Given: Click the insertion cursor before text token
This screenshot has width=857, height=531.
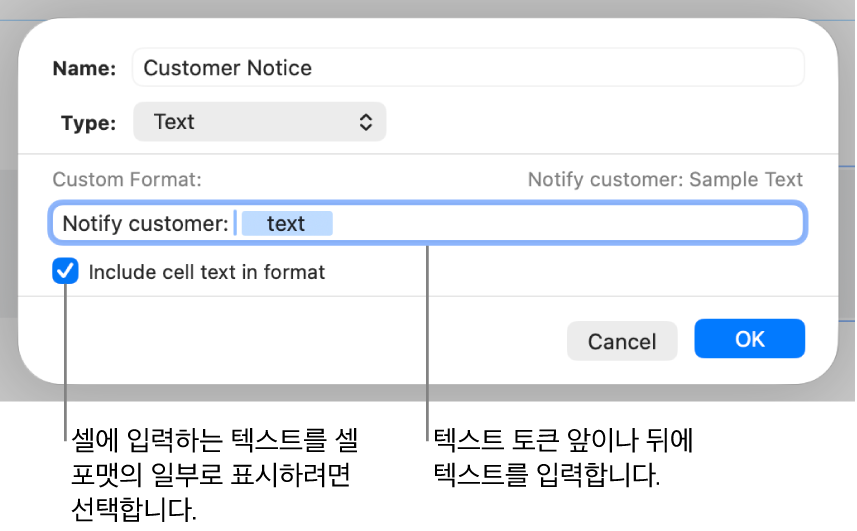Looking at the screenshot, I should pyautogui.click(x=236, y=224).
